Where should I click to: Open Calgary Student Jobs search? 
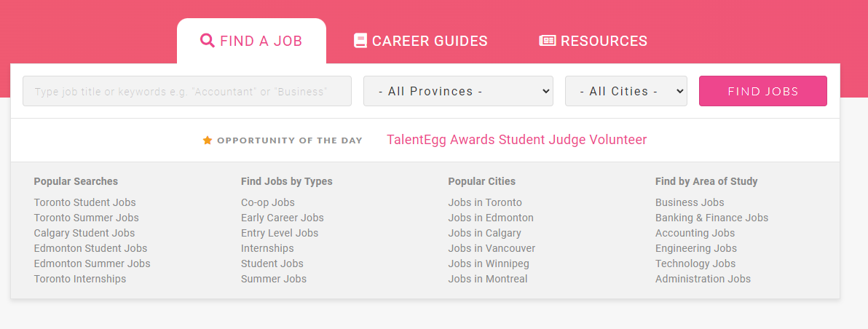tap(84, 233)
